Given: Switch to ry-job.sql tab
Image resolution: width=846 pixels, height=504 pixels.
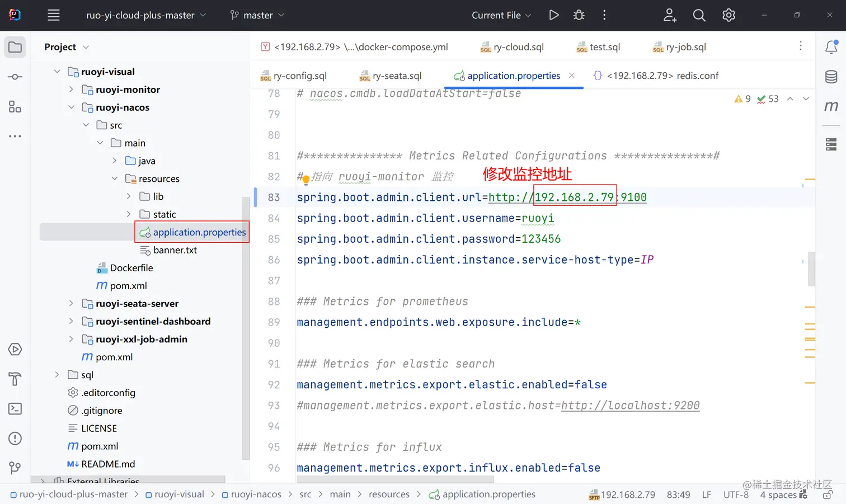Looking at the screenshot, I should pos(680,47).
